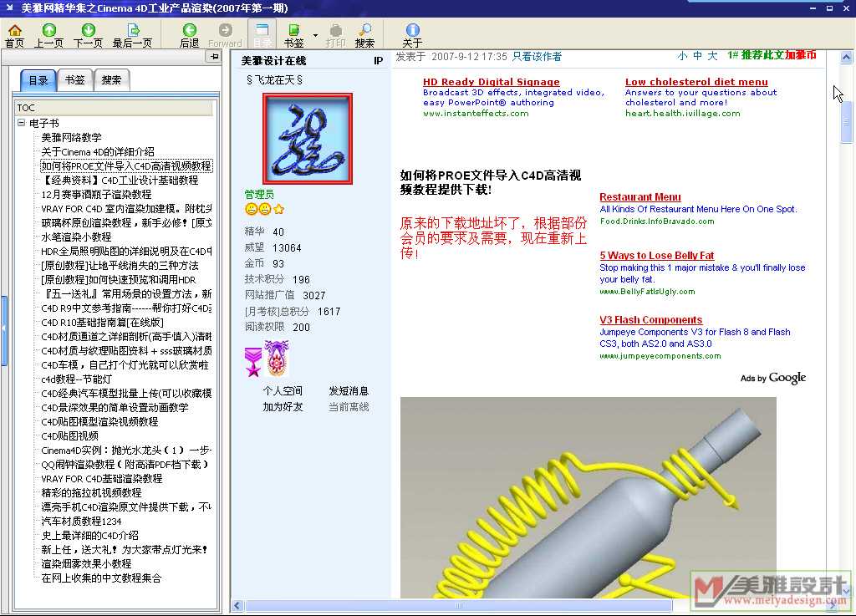Click the Search (搜索) toolbar icon
Image resolution: width=856 pixels, height=616 pixels.
(x=364, y=35)
